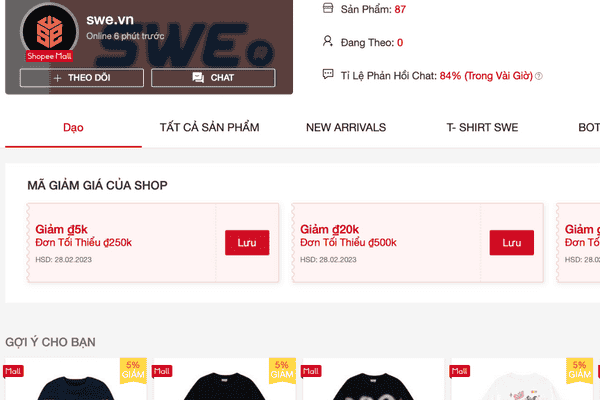
Task: Click the plus icon on THEO DÕI button
Action: tap(57, 78)
